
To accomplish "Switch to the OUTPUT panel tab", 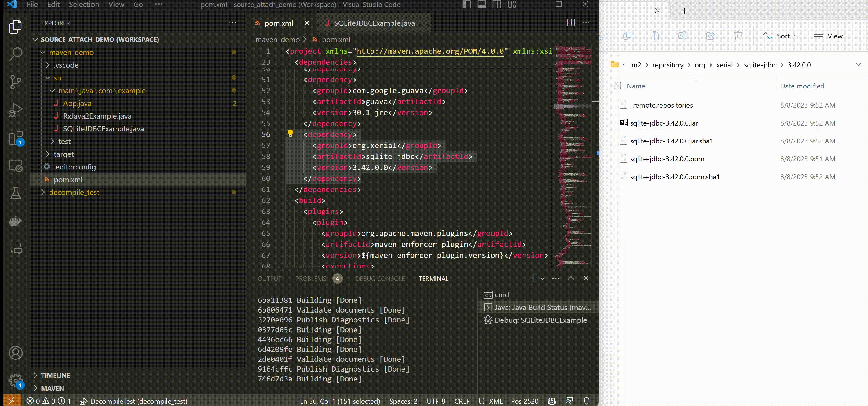I will [269, 279].
